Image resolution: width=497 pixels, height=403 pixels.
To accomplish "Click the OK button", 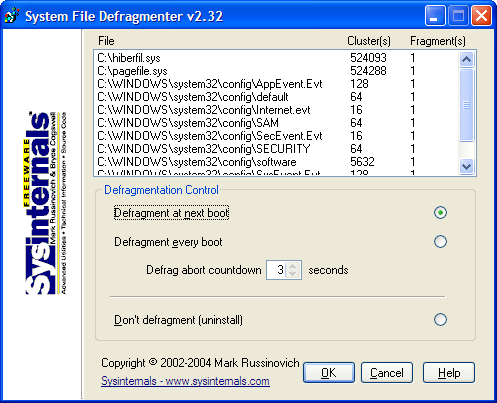I will point(329,373).
